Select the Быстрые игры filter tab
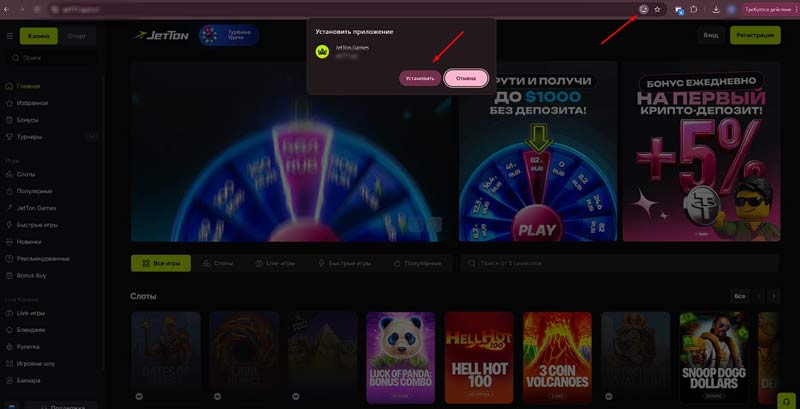 (344, 264)
